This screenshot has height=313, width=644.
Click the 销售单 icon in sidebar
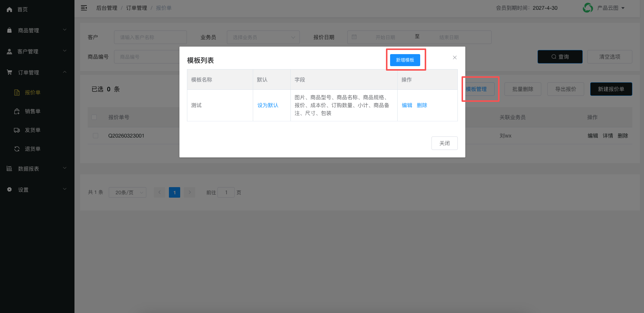(x=17, y=111)
